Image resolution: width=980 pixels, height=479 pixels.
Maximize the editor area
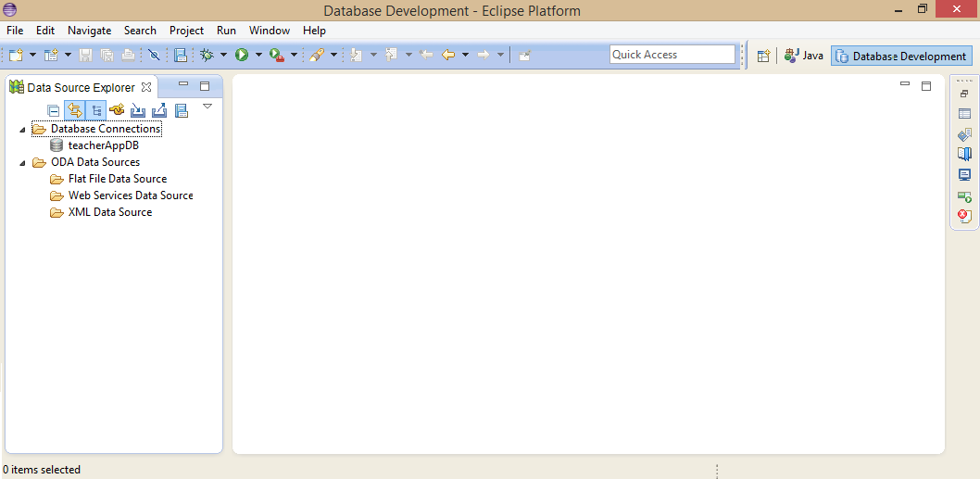click(926, 86)
